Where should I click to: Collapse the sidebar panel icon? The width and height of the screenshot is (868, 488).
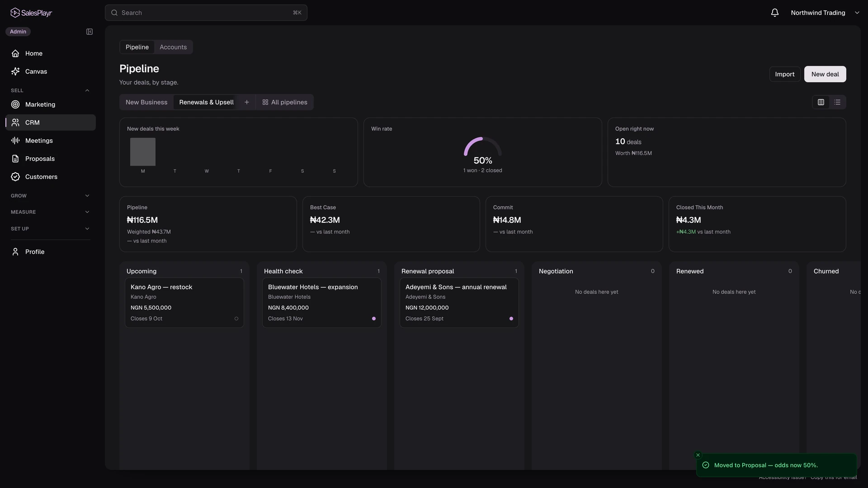tap(90, 32)
